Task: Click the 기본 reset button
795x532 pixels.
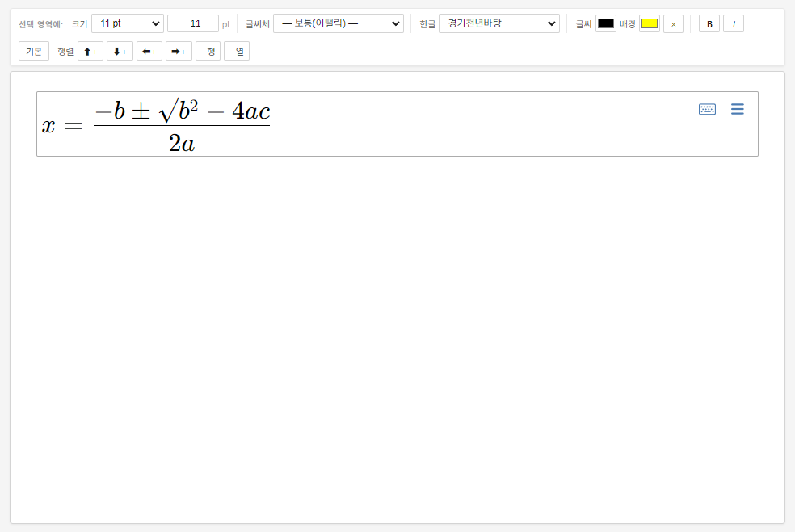Action: tap(34, 51)
